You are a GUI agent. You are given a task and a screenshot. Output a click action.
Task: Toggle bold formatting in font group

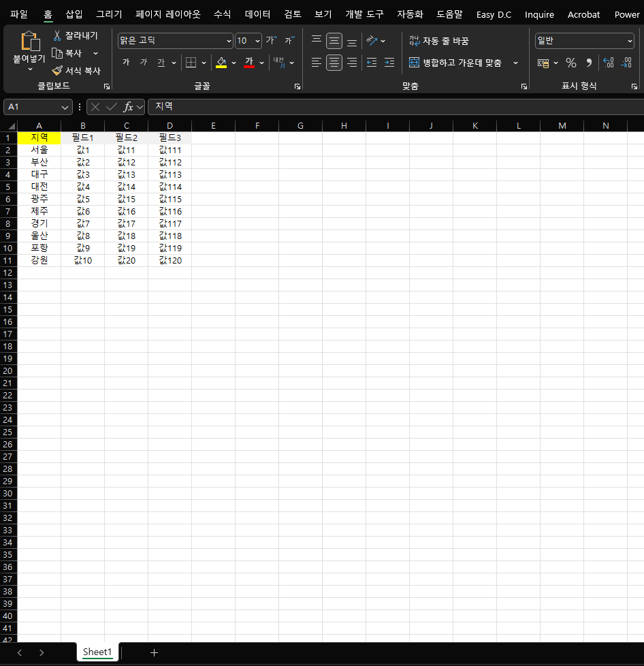click(126, 63)
